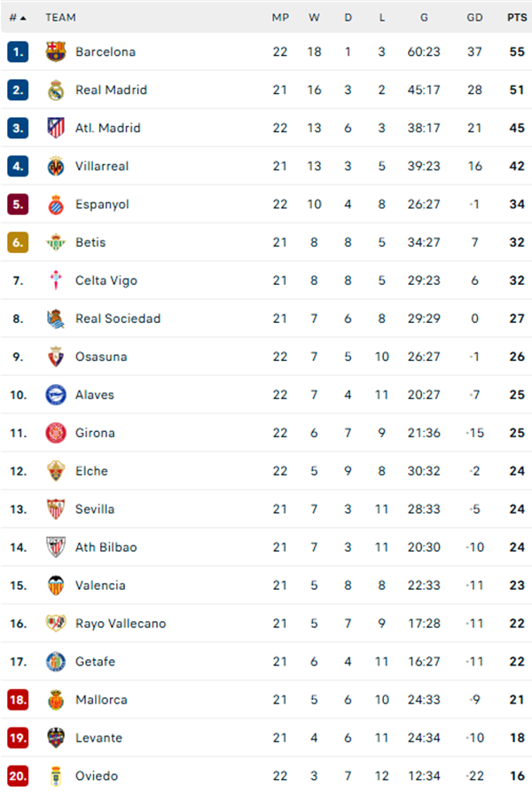Click the Barcelona club crest
Viewport: 532px width, 794px height.
(55, 51)
